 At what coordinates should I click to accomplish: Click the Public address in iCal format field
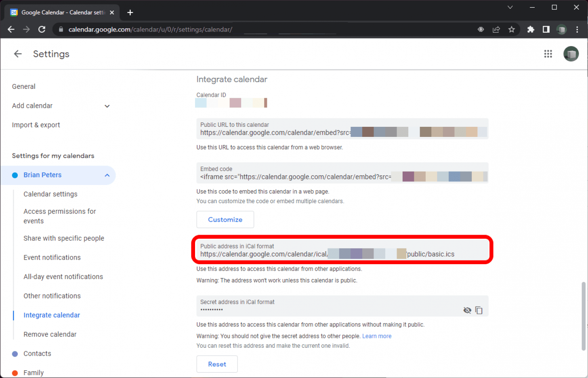(342, 250)
